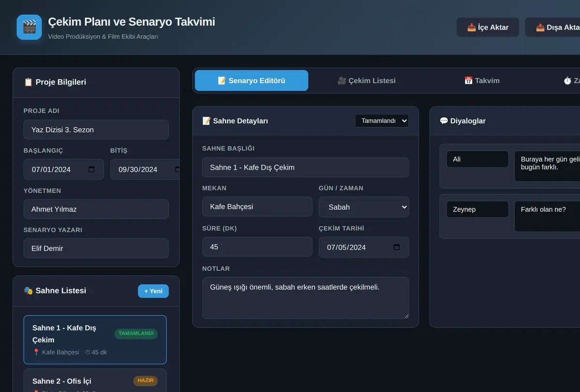Switch to Senaryo Editörü tab
The image size is (580, 392).
click(251, 81)
